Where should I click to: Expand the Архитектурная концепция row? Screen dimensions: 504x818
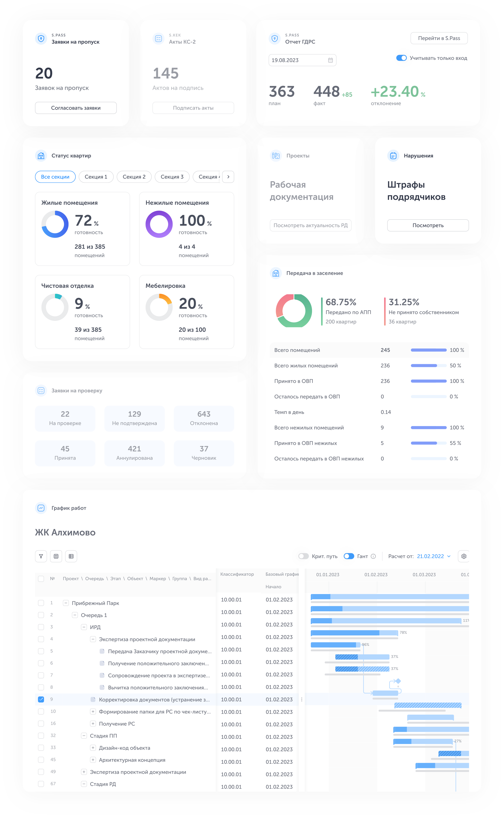(x=93, y=760)
